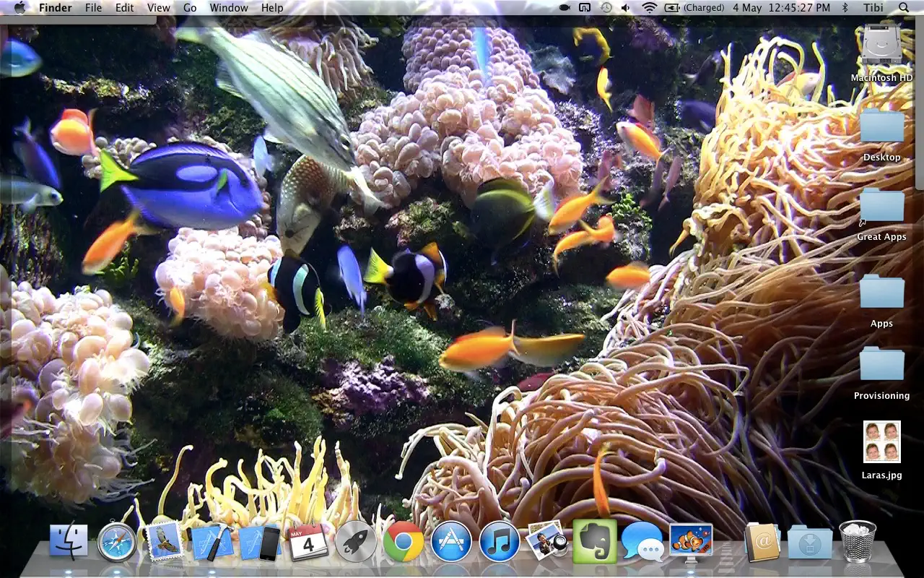Open the battery Charged status dropdown

click(x=694, y=8)
